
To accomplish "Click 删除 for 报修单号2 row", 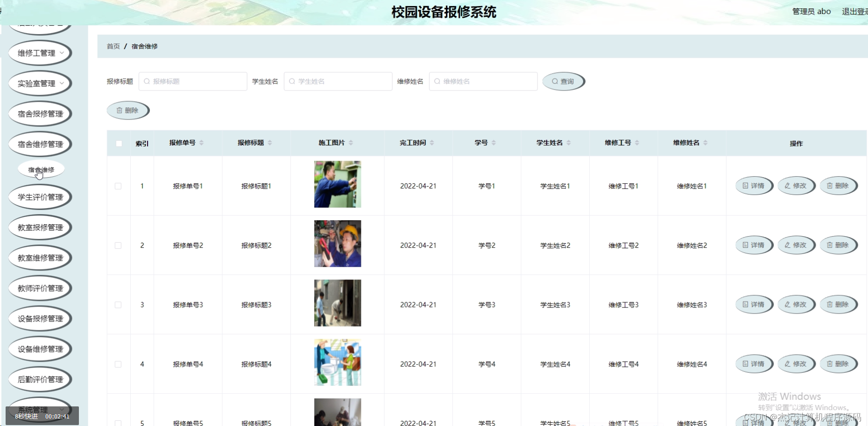I will pyautogui.click(x=839, y=245).
